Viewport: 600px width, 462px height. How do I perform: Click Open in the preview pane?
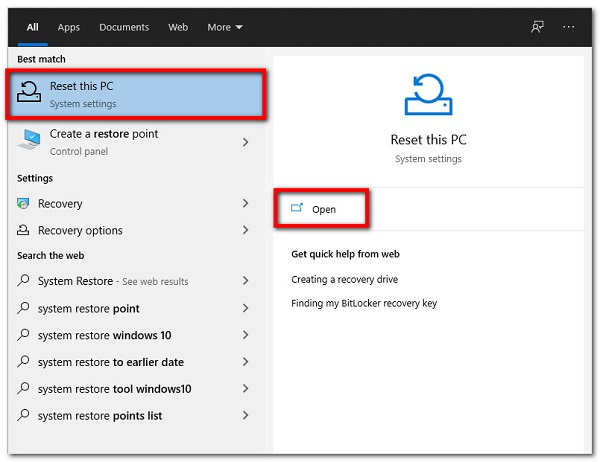[324, 209]
